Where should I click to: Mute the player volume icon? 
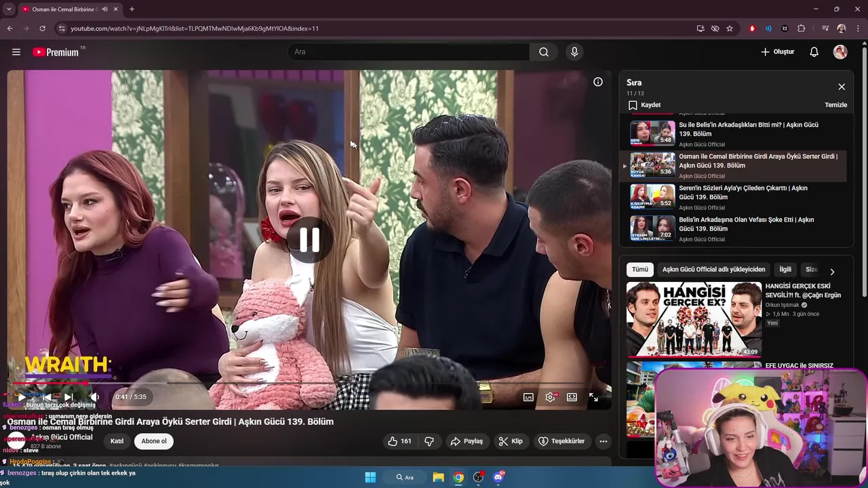95,397
